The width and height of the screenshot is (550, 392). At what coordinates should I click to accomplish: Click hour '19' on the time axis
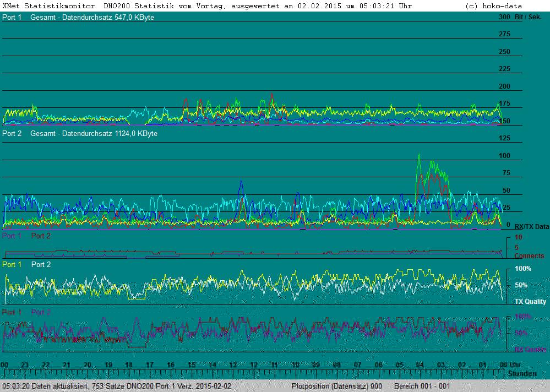coord(108,364)
